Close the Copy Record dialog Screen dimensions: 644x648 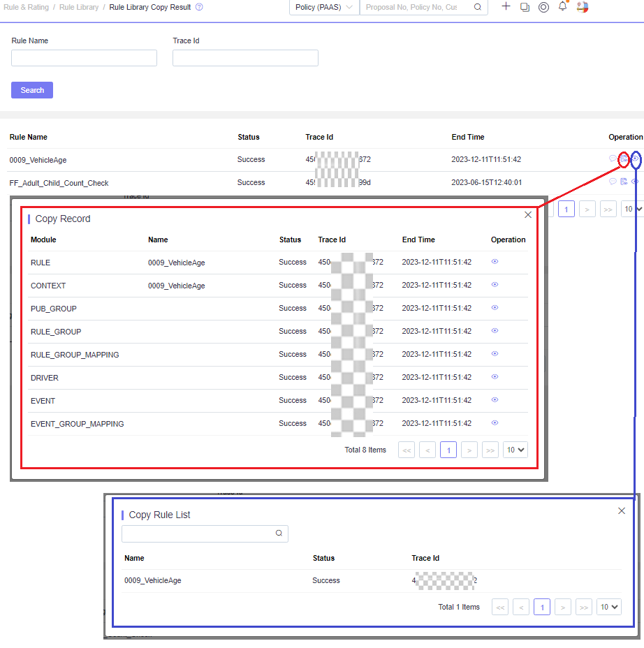(528, 215)
